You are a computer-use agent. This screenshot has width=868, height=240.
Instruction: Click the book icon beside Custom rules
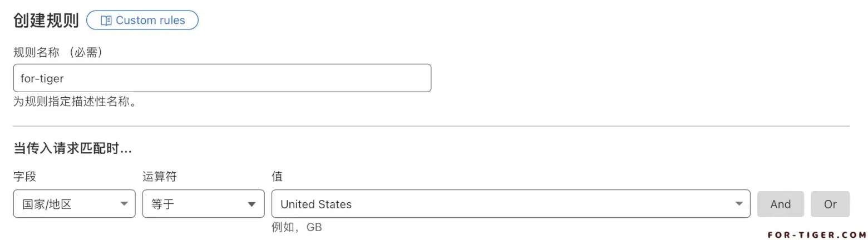pyautogui.click(x=106, y=21)
